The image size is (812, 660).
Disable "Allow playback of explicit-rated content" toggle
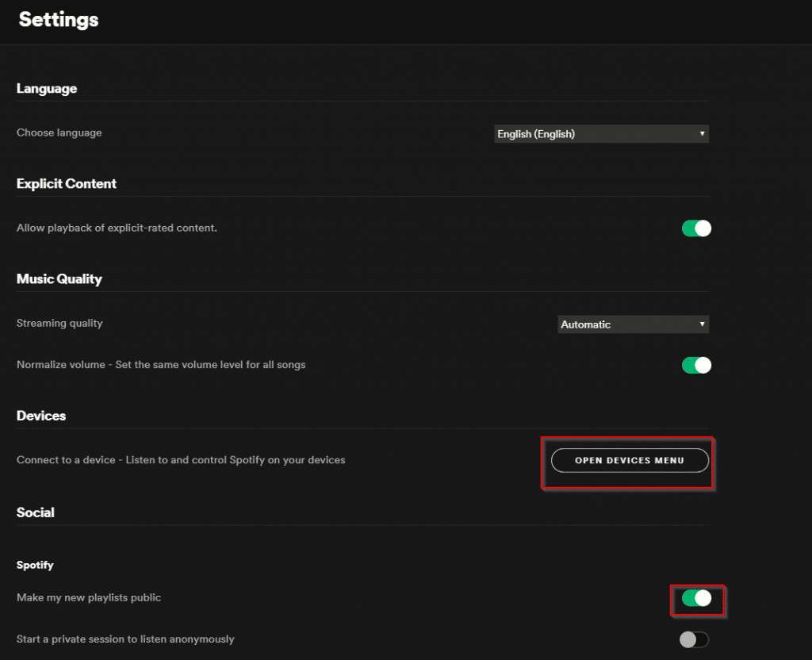click(x=696, y=228)
